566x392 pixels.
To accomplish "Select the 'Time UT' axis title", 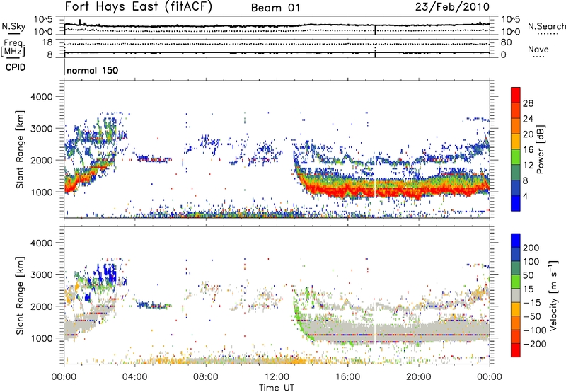I will pyautogui.click(x=277, y=388).
